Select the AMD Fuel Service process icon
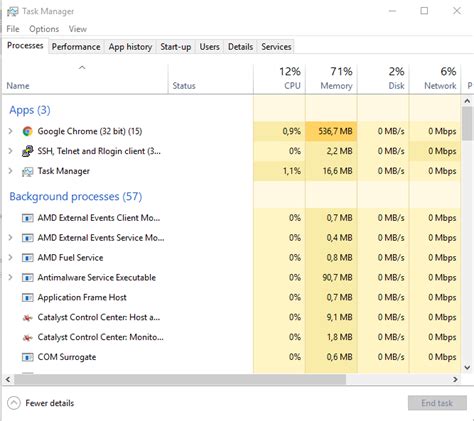Screen dimensions: 474x421 point(27,258)
